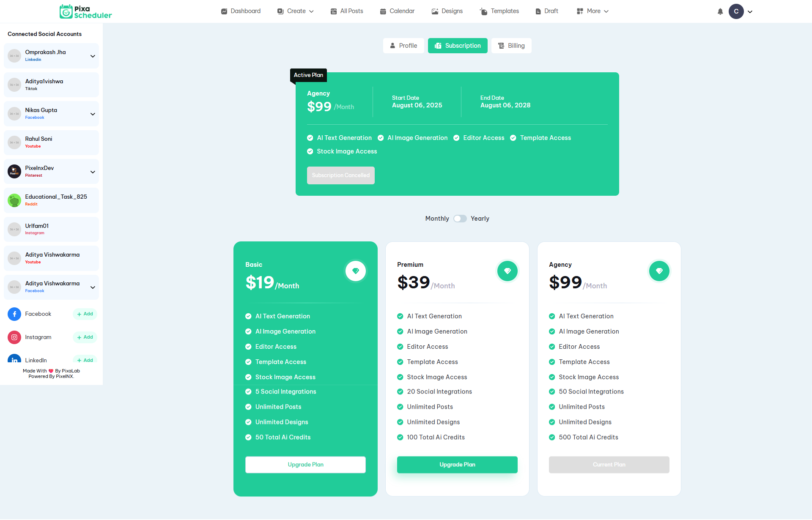Add an Instagram account
812x520 pixels.
click(x=85, y=337)
